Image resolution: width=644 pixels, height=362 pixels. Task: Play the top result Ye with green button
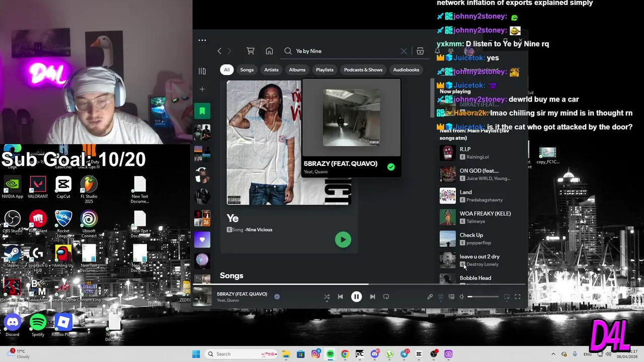pos(343,240)
